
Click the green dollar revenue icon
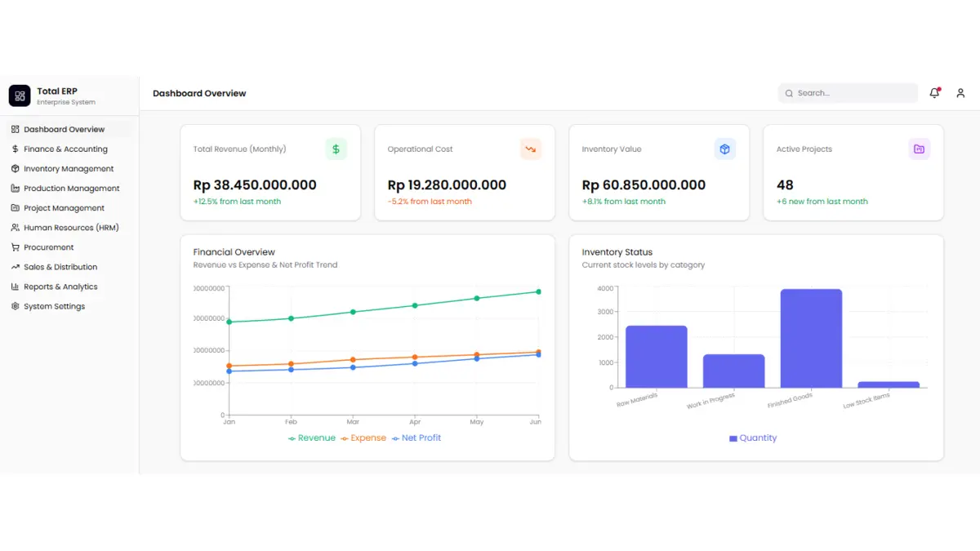(x=336, y=149)
